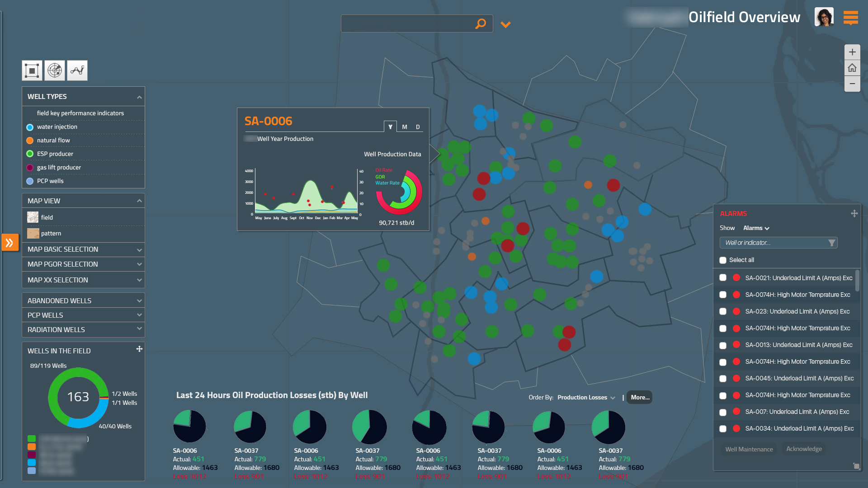Switch SA-0006 chart to M tab
The height and width of the screenshot is (488, 868).
[405, 127]
